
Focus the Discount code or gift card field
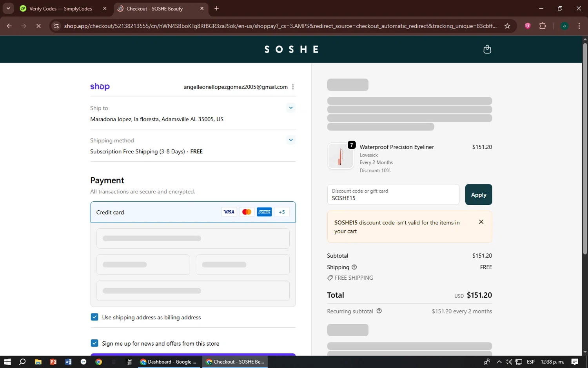point(393,195)
